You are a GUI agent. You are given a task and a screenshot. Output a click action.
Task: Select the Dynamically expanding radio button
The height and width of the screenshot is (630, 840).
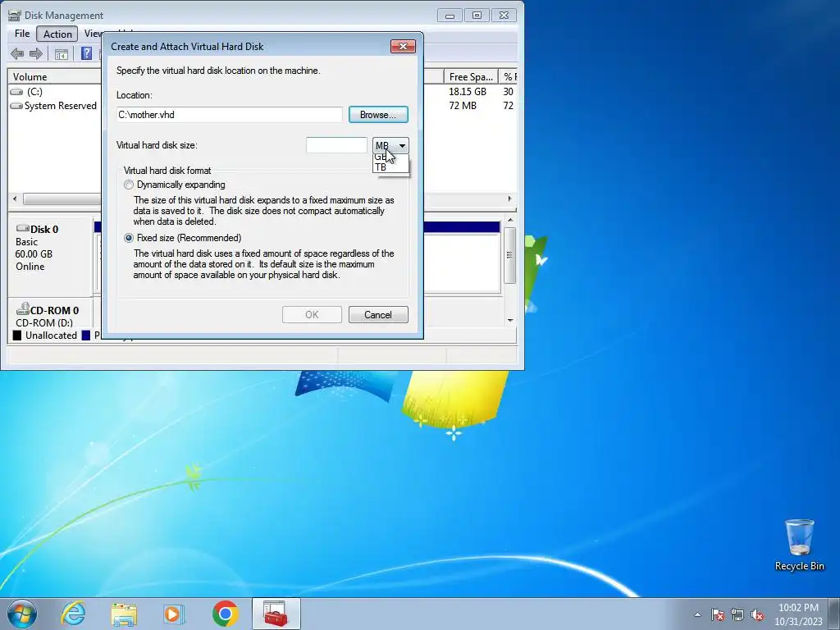129,185
